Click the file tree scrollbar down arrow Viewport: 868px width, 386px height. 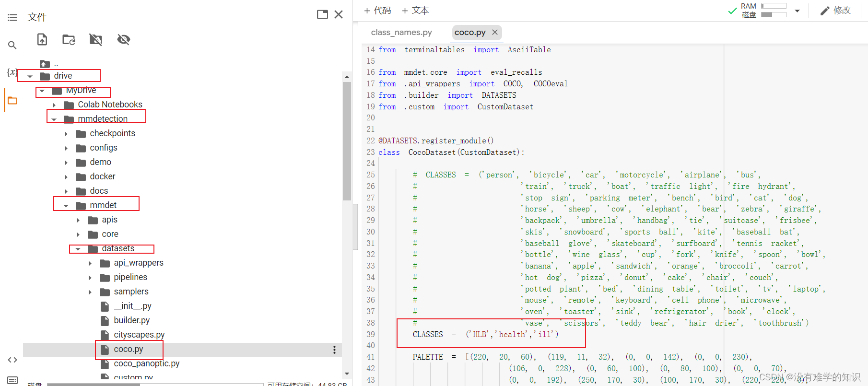pyautogui.click(x=347, y=374)
